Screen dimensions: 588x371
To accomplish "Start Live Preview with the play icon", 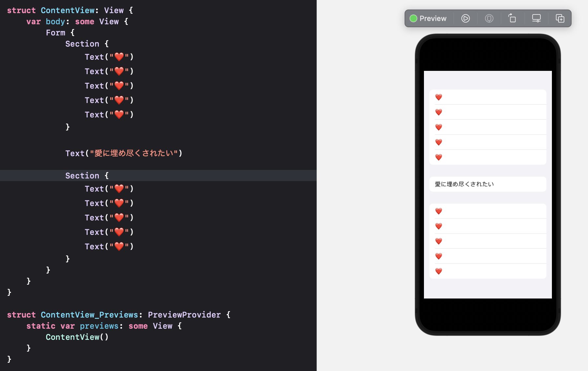I will coord(465,18).
